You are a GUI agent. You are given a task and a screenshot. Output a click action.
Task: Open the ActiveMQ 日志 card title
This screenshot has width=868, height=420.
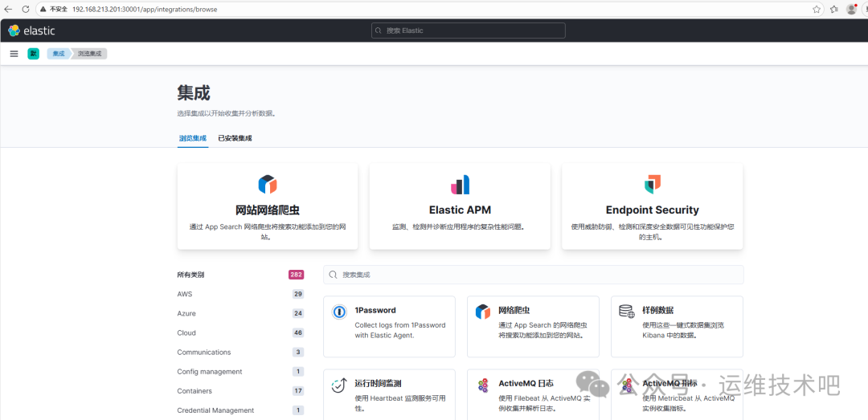(526, 384)
